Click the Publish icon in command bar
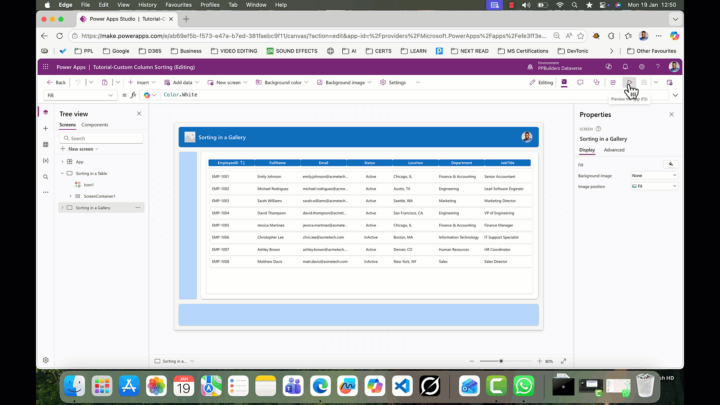This screenshot has height=405, width=720. [x=670, y=83]
